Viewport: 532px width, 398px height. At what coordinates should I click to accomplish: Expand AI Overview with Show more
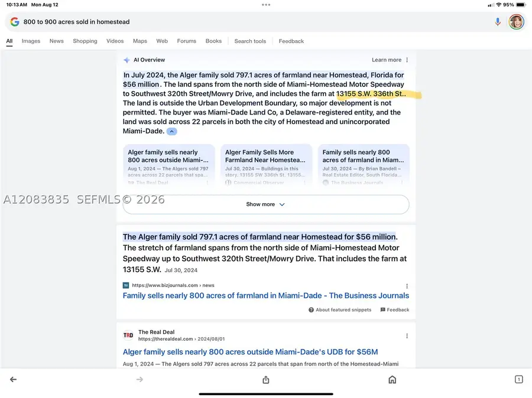point(265,204)
